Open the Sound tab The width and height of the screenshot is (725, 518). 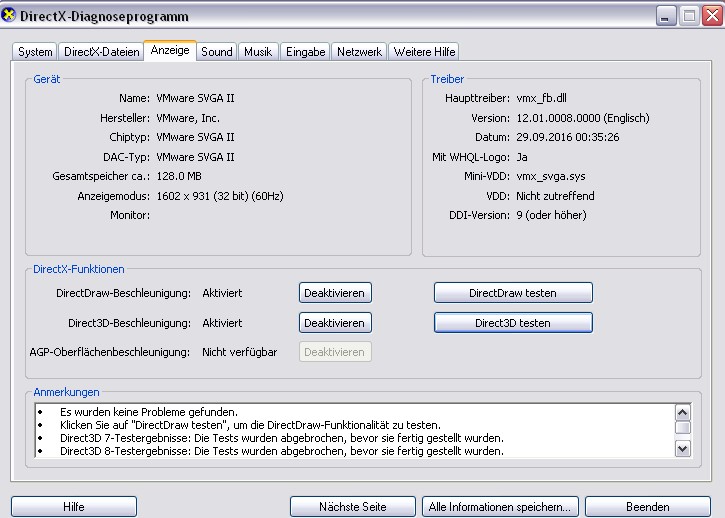(x=216, y=51)
